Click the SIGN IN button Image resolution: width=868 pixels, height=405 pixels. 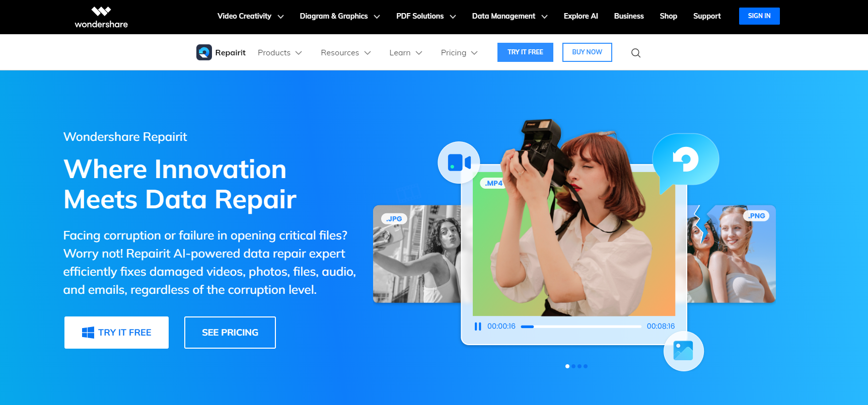tap(759, 16)
